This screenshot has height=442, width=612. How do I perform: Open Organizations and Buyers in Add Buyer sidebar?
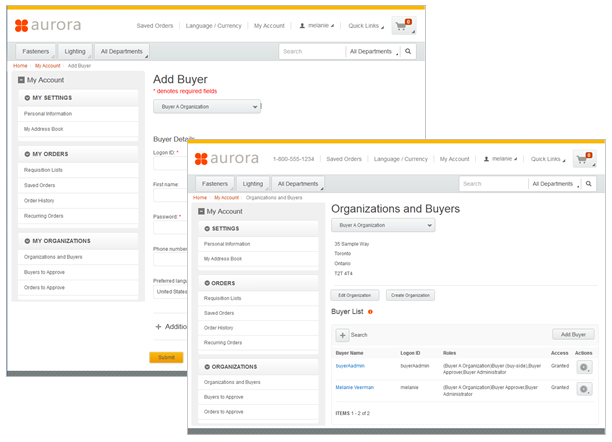(78, 257)
